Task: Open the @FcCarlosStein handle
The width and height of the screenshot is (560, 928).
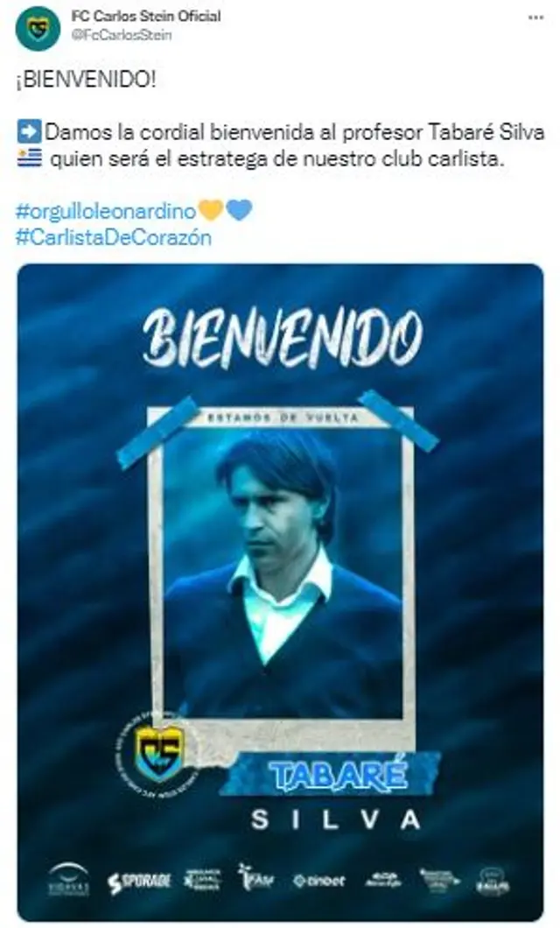Action: (122, 36)
